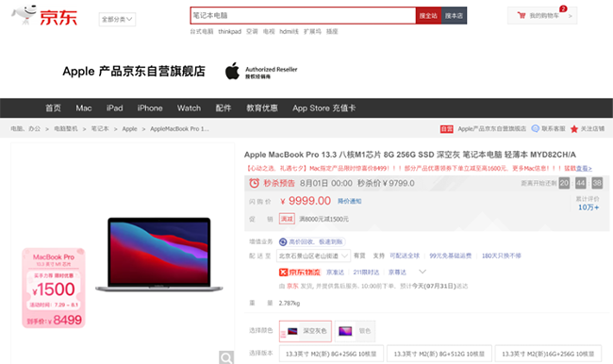Expand the cart arrow next to 我的购物车
The image size is (613, 364).
[x=570, y=16]
